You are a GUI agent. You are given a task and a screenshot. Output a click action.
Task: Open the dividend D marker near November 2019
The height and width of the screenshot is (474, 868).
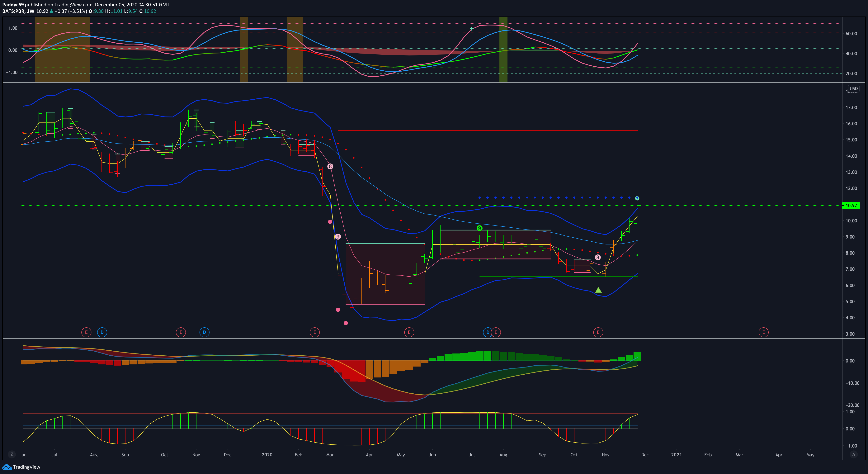coord(205,332)
